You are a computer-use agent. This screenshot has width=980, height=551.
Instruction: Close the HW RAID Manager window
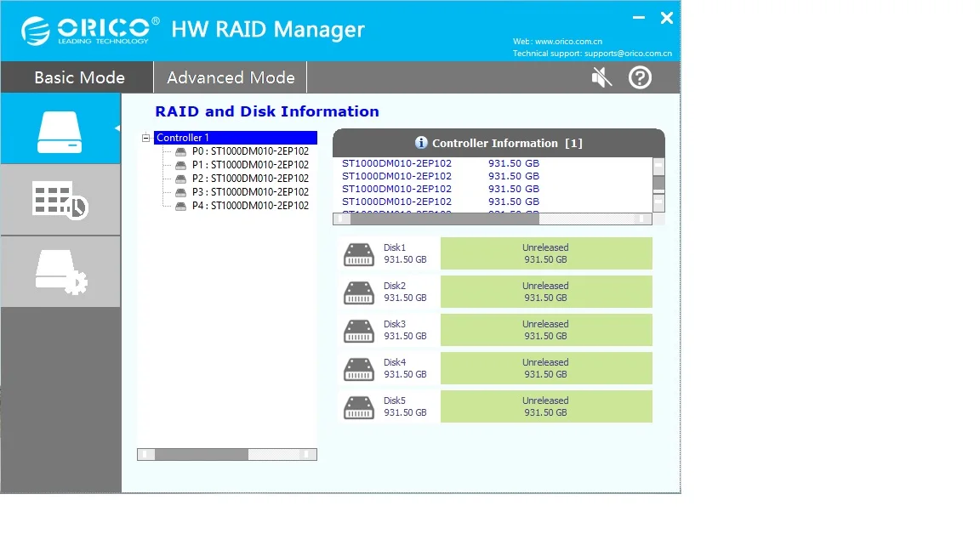click(x=667, y=18)
